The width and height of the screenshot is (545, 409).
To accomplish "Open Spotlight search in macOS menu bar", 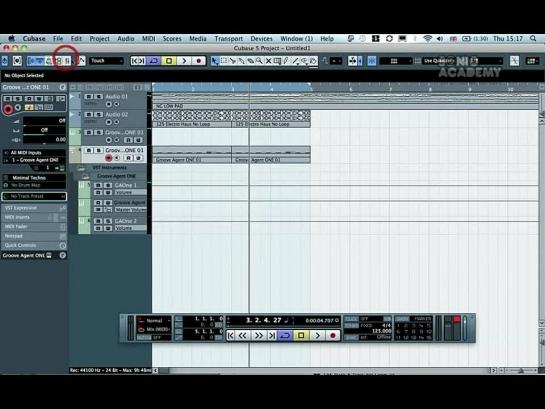I will click(x=533, y=39).
